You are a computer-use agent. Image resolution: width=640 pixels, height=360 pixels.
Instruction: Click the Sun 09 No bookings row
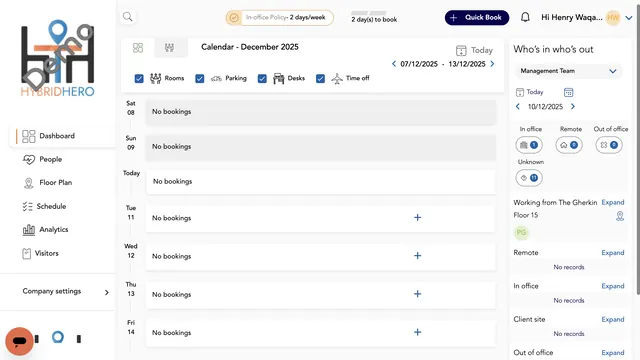pyautogui.click(x=321, y=147)
